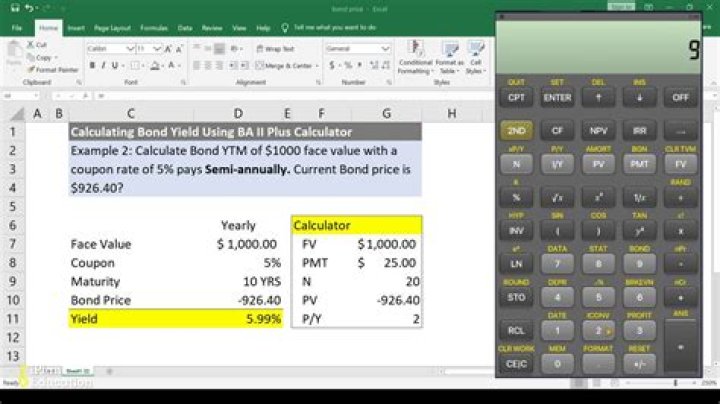Screen dimensions: 720x404
Task: Open Conditional Formatting menu
Action: click(x=415, y=57)
